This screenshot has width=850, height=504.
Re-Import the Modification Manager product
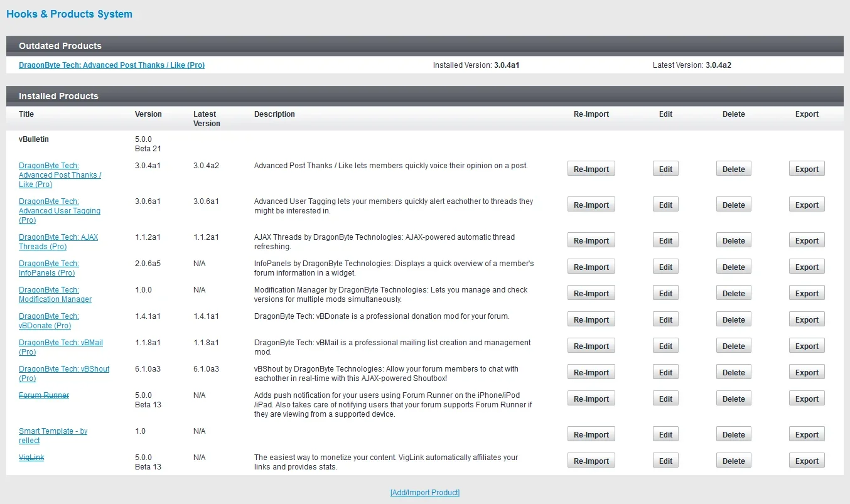coord(591,293)
